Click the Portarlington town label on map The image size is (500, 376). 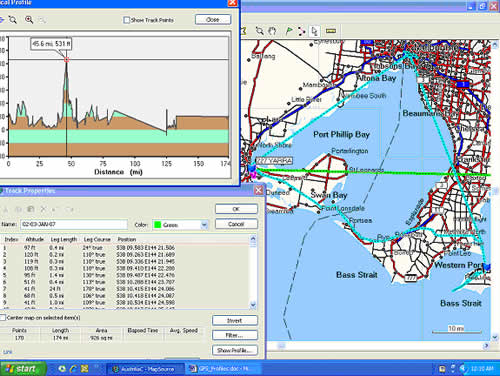pyautogui.click(x=350, y=151)
